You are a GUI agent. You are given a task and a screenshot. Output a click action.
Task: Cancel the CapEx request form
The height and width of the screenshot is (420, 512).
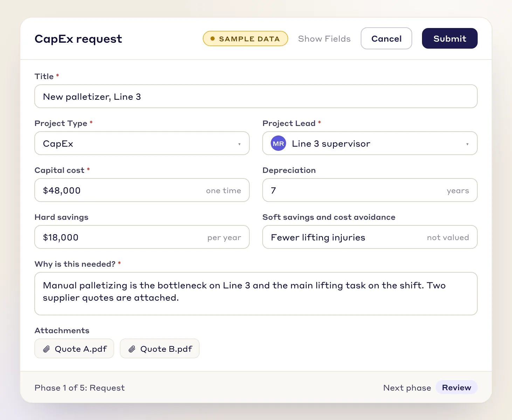click(x=386, y=38)
